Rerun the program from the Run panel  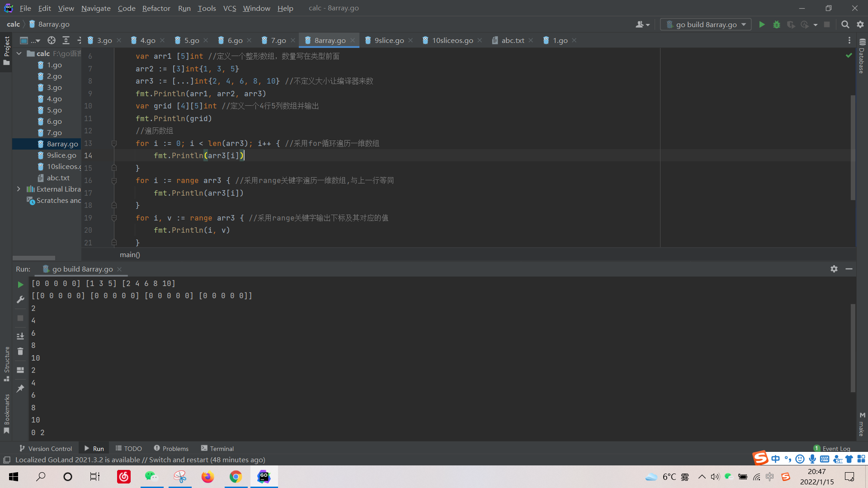point(20,285)
